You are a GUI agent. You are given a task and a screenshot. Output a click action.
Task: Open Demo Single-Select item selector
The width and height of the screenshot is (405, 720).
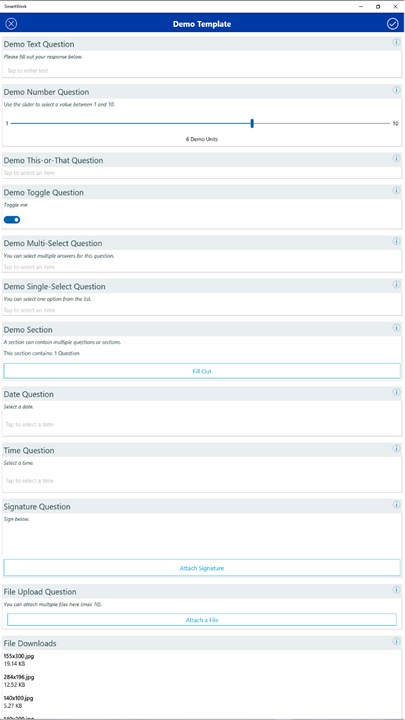click(x=202, y=310)
